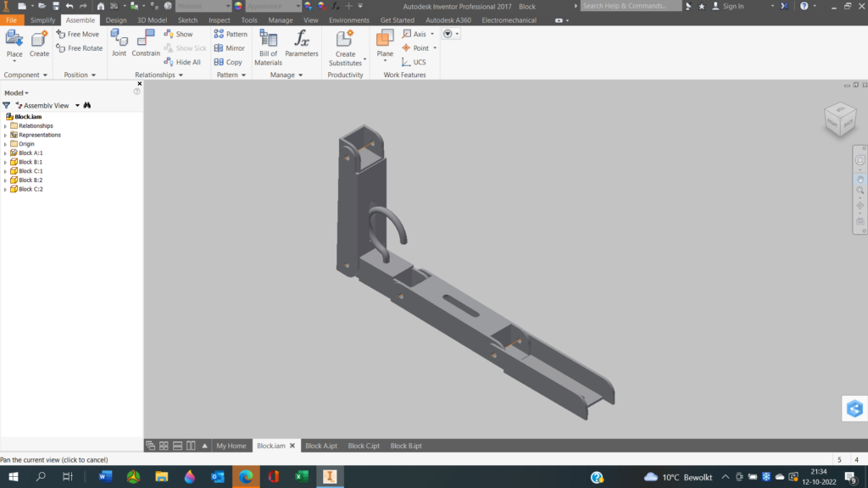This screenshot has width=868, height=488.
Task: Click the Sign In button
Action: (727, 6)
